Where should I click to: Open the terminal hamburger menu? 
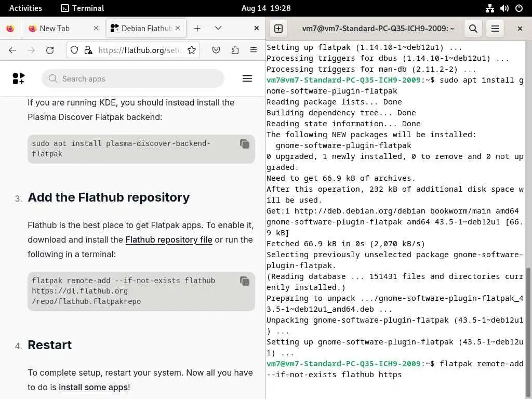click(495, 29)
